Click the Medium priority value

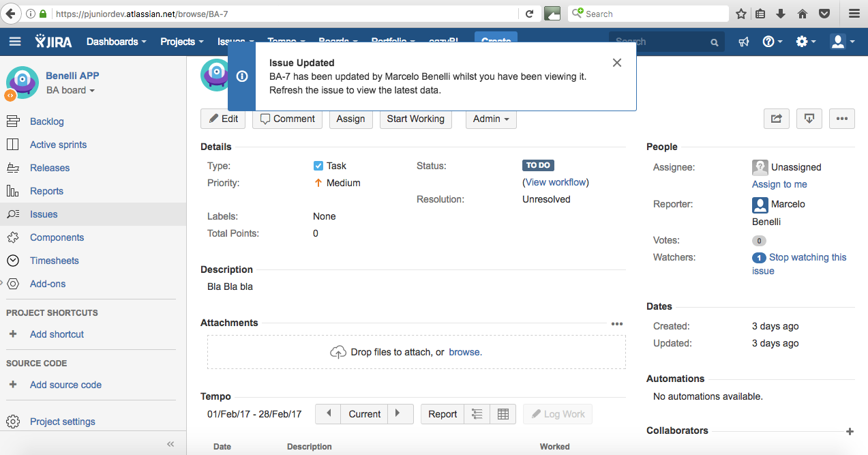coord(343,183)
